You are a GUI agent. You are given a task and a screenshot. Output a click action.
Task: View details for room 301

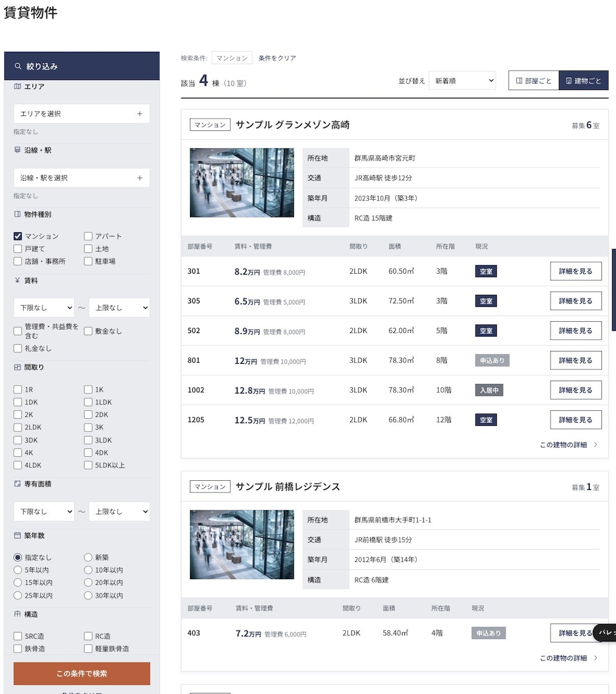pyautogui.click(x=576, y=271)
